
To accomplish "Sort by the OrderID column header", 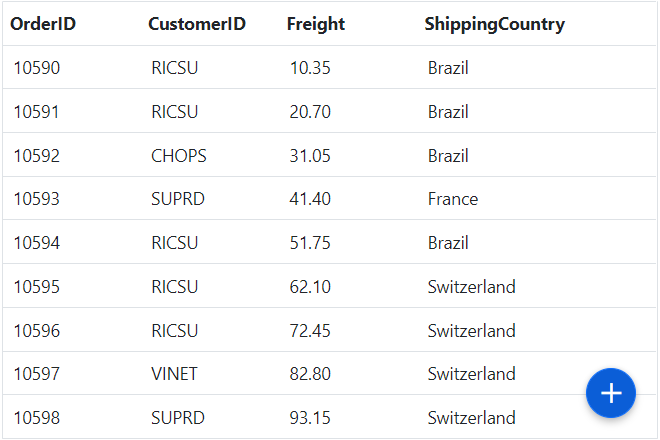I will [43, 24].
